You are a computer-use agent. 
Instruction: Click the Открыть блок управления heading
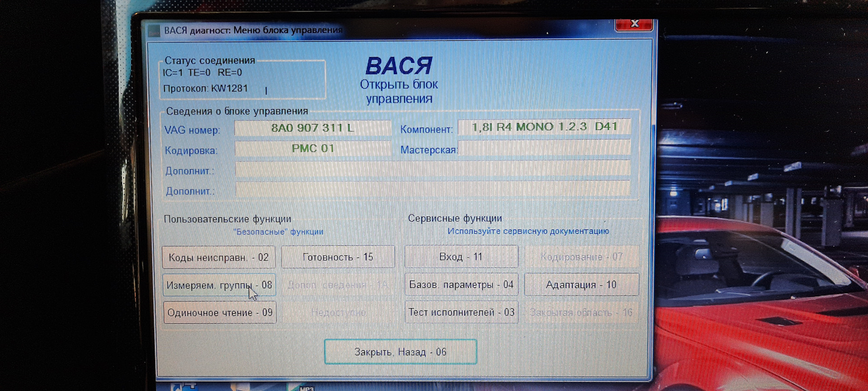pyautogui.click(x=399, y=91)
